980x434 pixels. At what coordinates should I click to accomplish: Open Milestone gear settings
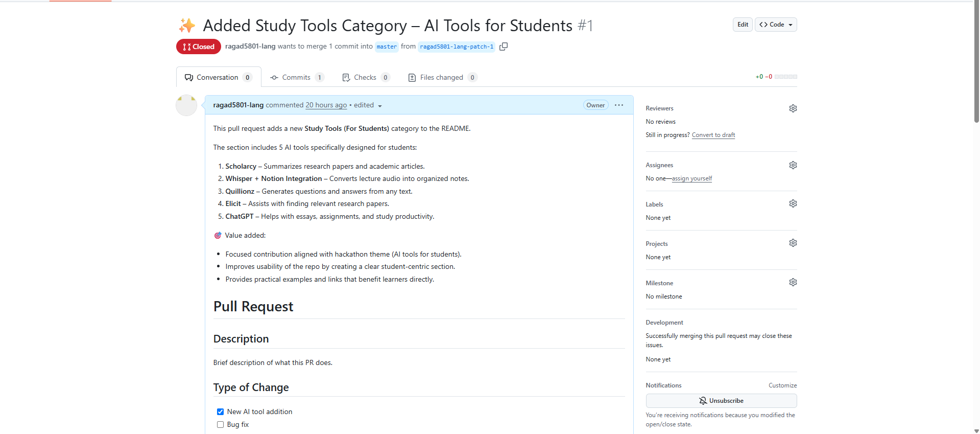pos(793,282)
